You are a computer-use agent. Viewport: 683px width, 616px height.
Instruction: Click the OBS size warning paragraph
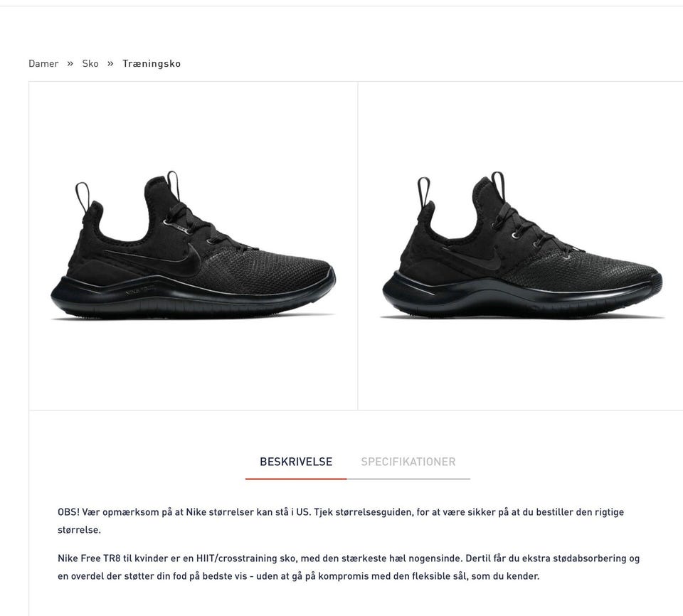341,521
